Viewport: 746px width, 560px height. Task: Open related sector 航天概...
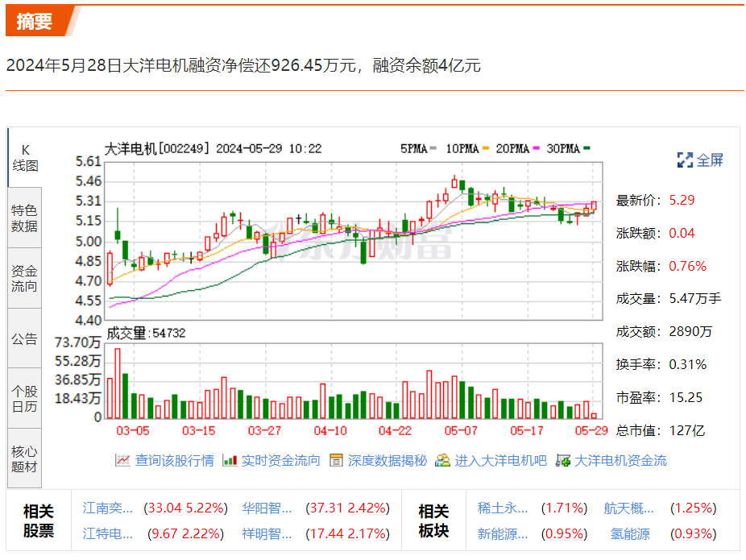tap(629, 508)
